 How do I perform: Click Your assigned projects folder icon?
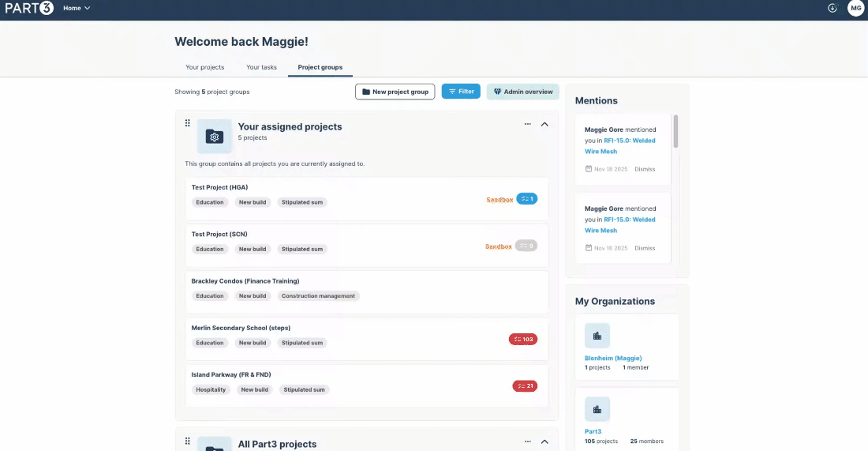[x=214, y=137]
